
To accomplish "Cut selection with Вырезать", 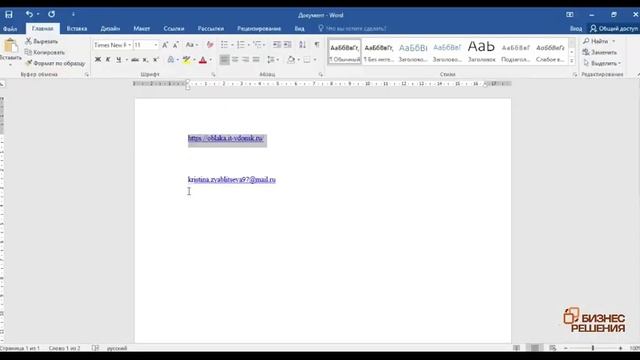I will 42,41.
